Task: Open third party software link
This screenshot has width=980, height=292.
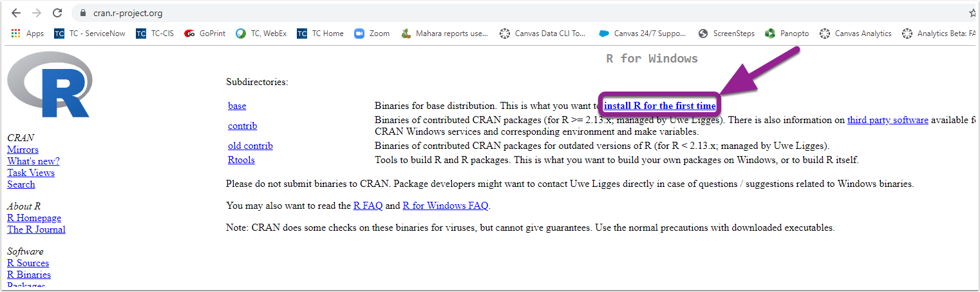Action: (887, 120)
